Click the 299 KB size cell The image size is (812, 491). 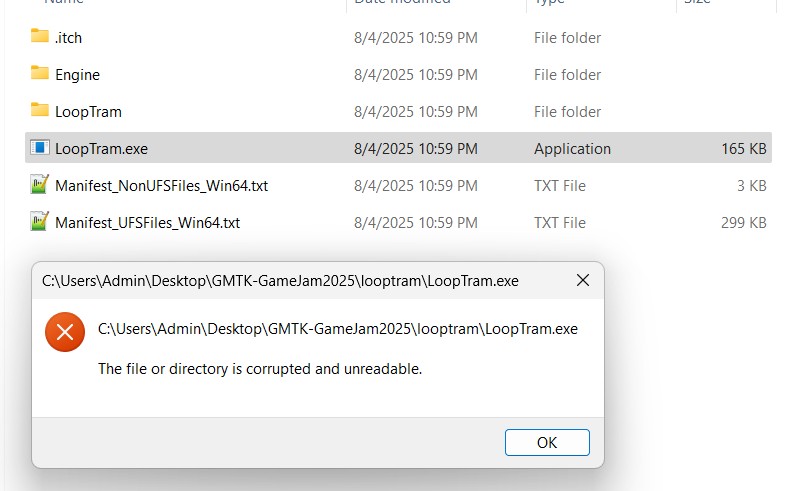[743, 223]
